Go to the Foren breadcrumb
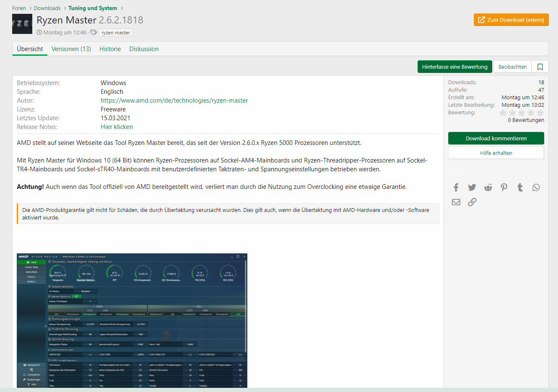This screenshot has height=392, width=558. click(x=19, y=8)
